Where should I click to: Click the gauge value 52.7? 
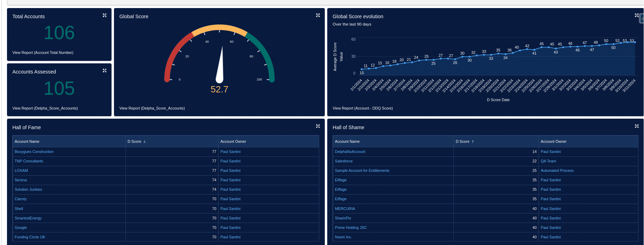point(219,90)
